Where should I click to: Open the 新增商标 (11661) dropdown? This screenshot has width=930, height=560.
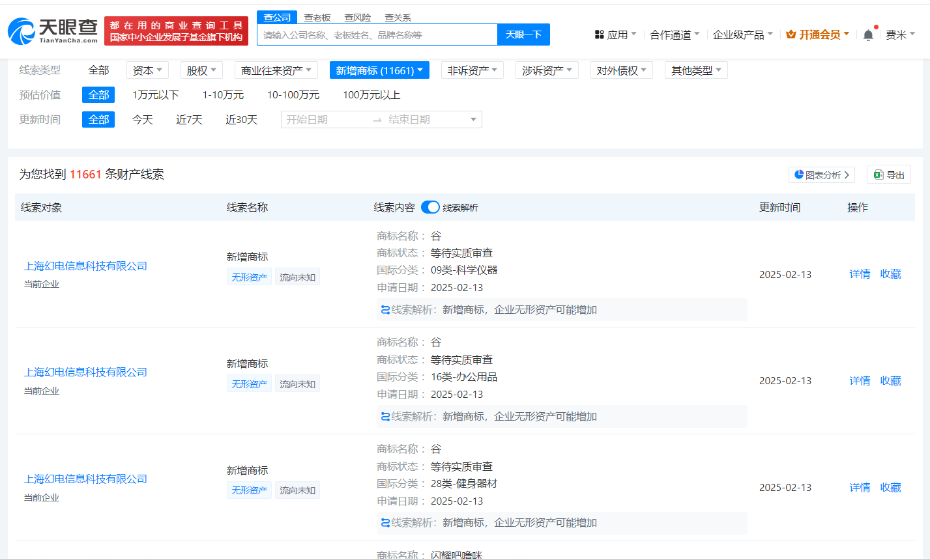[379, 70]
